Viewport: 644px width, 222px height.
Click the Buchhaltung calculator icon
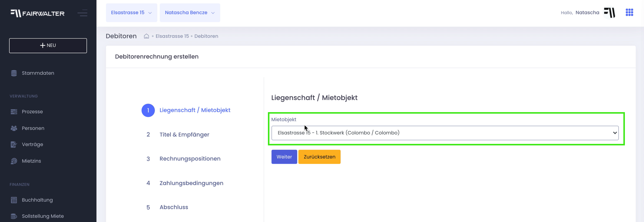14,200
